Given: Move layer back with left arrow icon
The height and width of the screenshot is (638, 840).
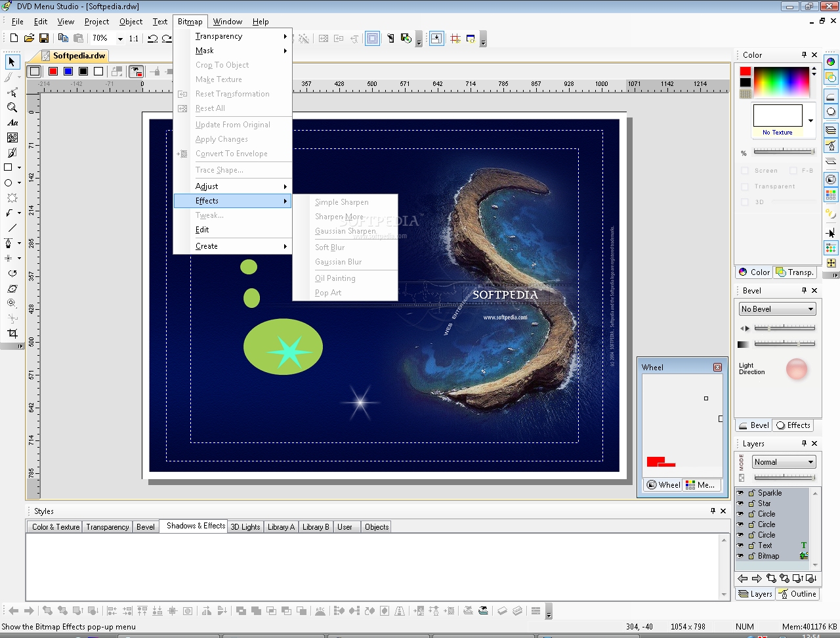Looking at the screenshot, I should (x=743, y=578).
